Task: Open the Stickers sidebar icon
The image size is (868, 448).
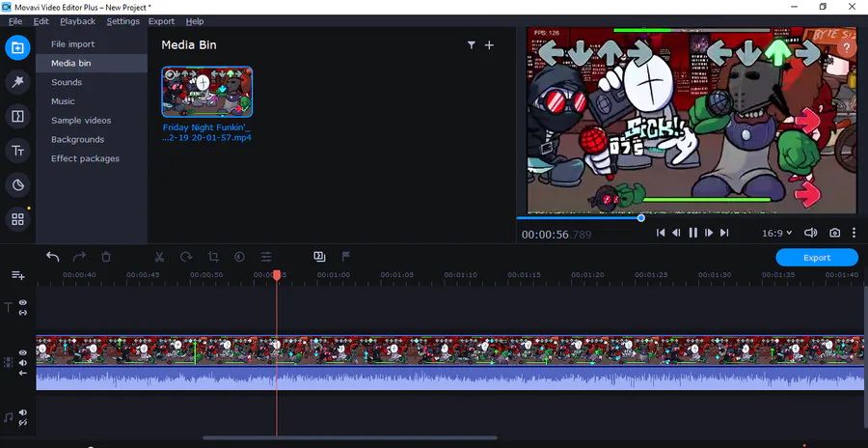Action: point(17,185)
